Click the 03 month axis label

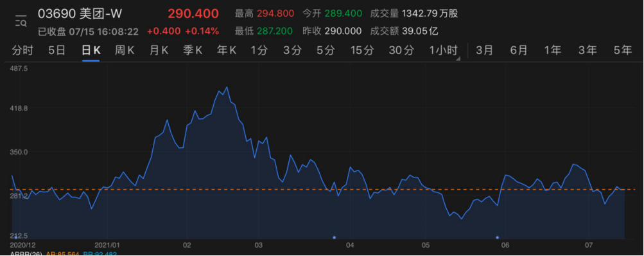tap(259, 245)
